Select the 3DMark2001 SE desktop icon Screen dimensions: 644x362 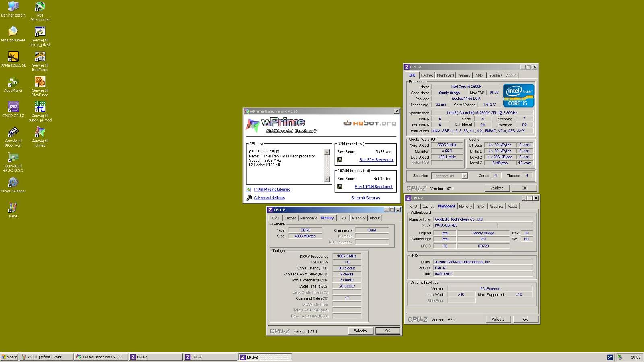point(13,59)
